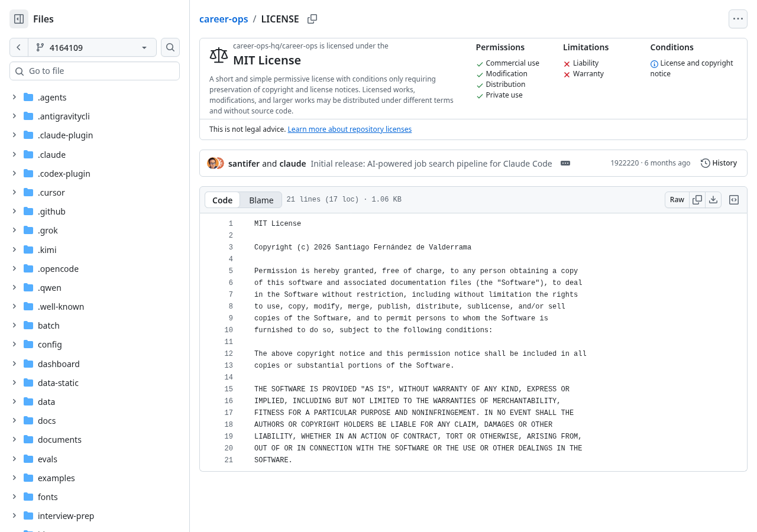Open the three-dot more options menu

pos(738,19)
